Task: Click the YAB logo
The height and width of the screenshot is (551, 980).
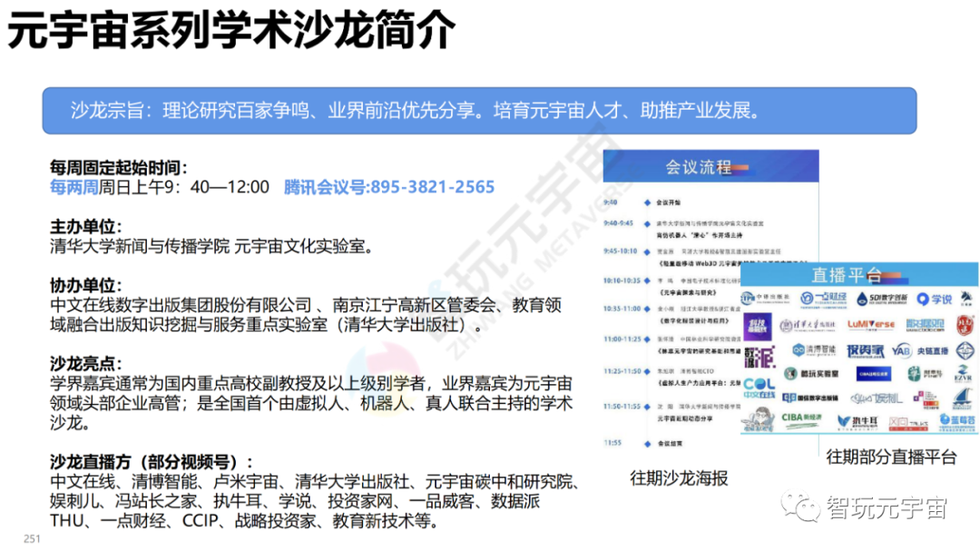Action: click(x=903, y=351)
